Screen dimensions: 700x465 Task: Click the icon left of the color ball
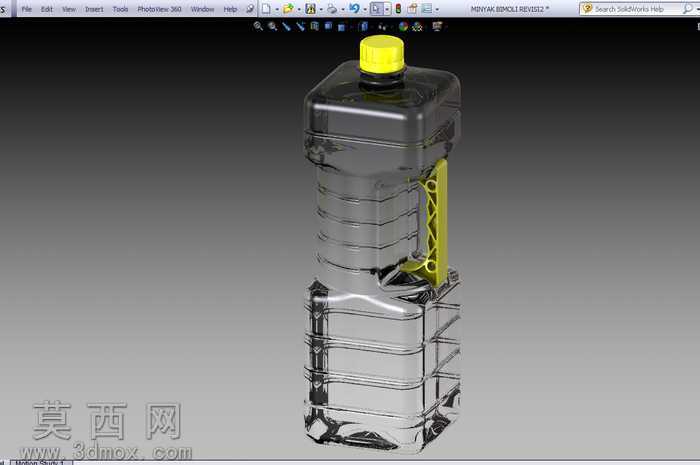click(383, 27)
